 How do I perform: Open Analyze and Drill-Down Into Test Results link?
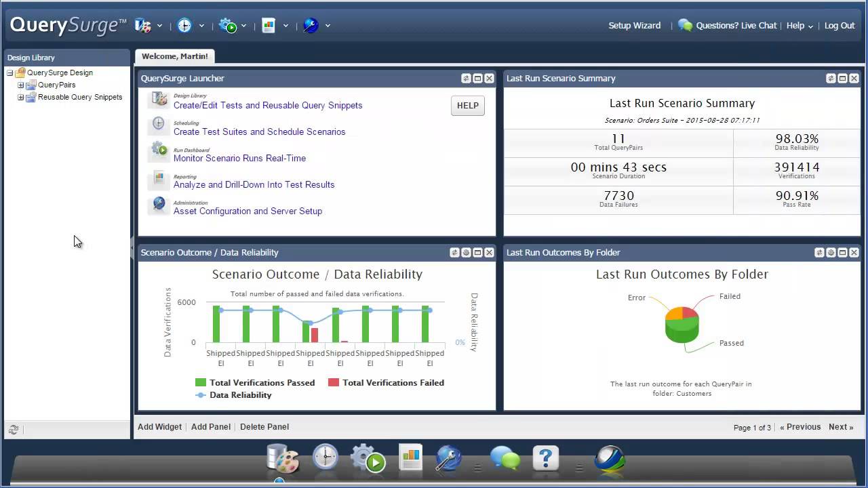(254, 184)
